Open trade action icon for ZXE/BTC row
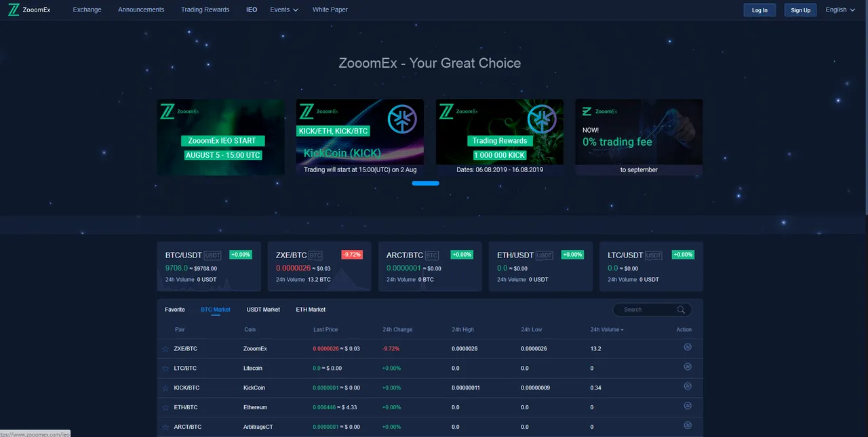 688,347
